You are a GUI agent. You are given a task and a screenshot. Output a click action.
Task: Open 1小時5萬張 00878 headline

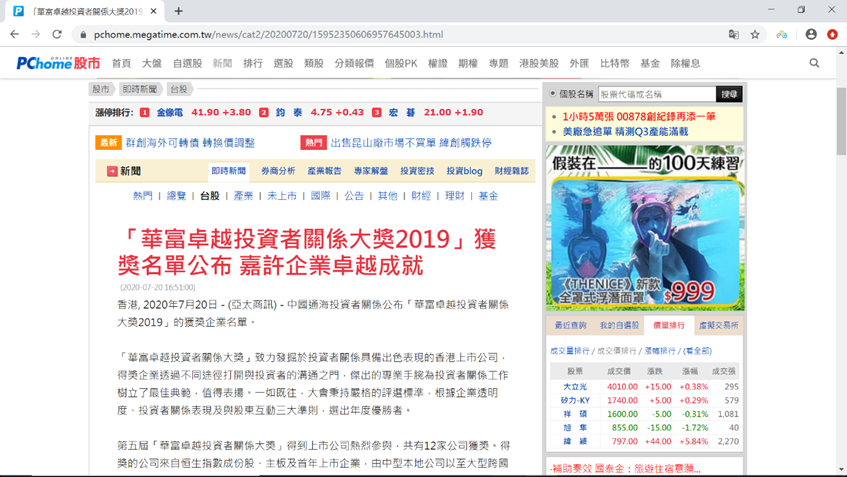639,116
